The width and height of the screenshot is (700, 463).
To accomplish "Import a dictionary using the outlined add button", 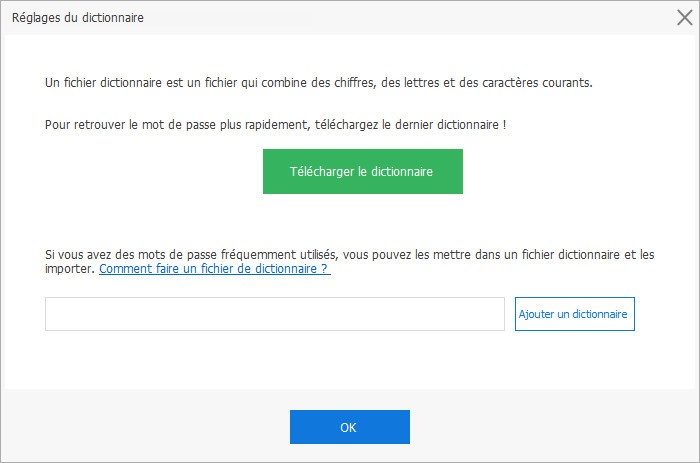I will tap(574, 314).
